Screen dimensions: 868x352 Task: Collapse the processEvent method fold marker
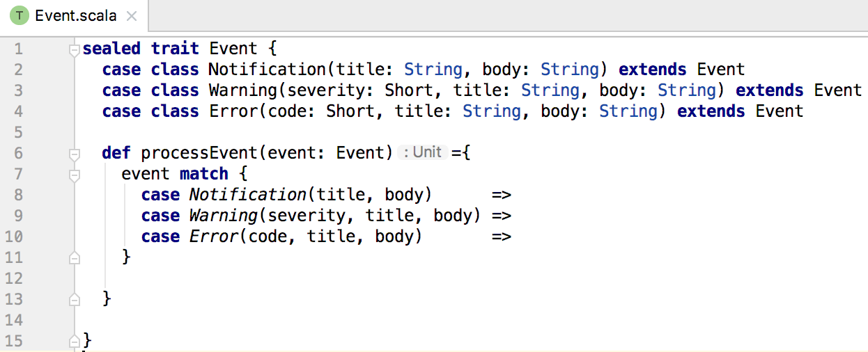click(x=74, y=153)
